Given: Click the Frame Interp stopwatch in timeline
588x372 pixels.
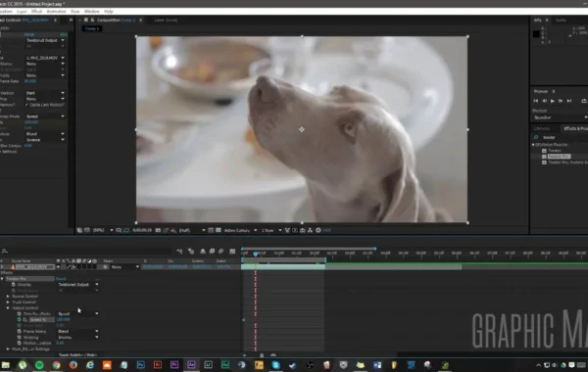Looking at the screenshot, I should tap(20, 331).
